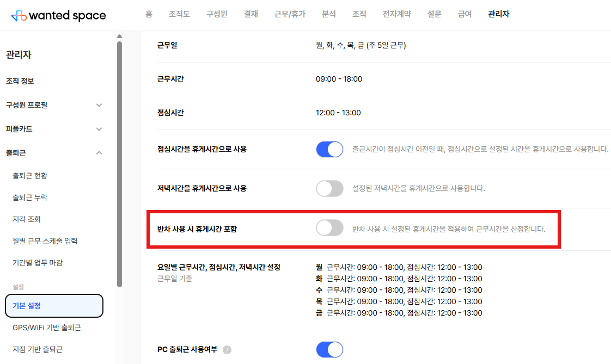
Task: Open 월별 근무 스케줄 입력
Action: [45, 241]
